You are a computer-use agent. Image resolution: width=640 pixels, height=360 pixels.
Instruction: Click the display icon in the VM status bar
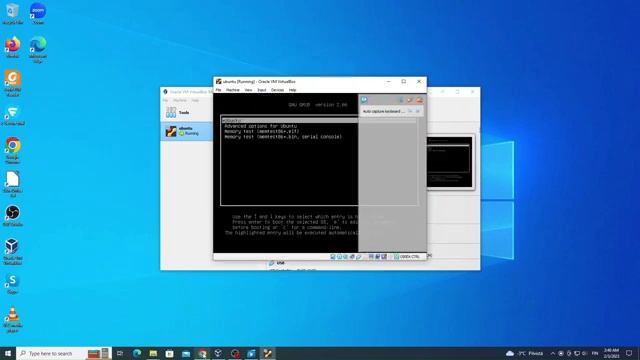click(x=371, y=257)
